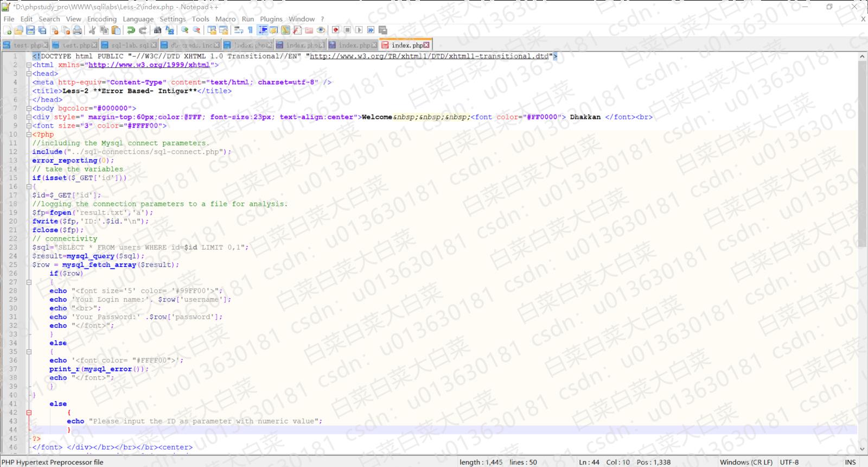This screenshot has height=467, width=868.
Task: Toggle the indent guide display
Action: tap(263, 30)
